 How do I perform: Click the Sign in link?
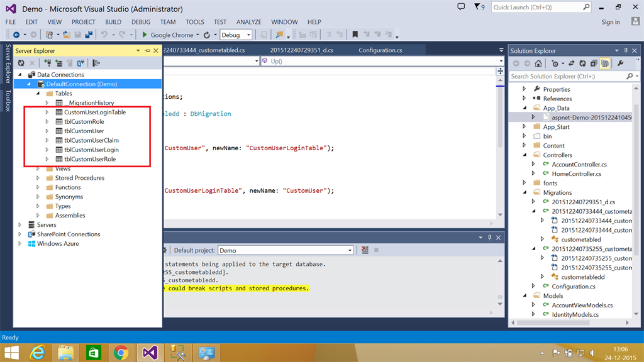click(610, 22)
